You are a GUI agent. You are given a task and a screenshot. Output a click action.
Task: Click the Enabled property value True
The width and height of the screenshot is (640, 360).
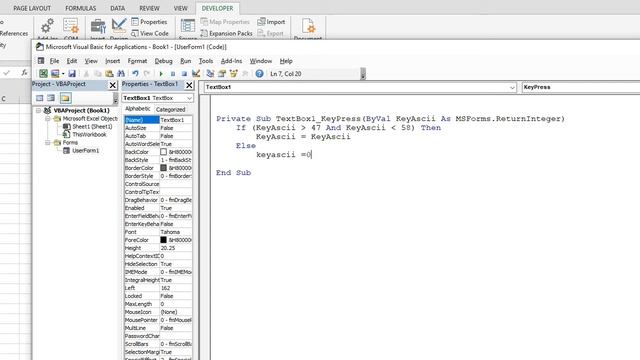(x=176, y=208)
